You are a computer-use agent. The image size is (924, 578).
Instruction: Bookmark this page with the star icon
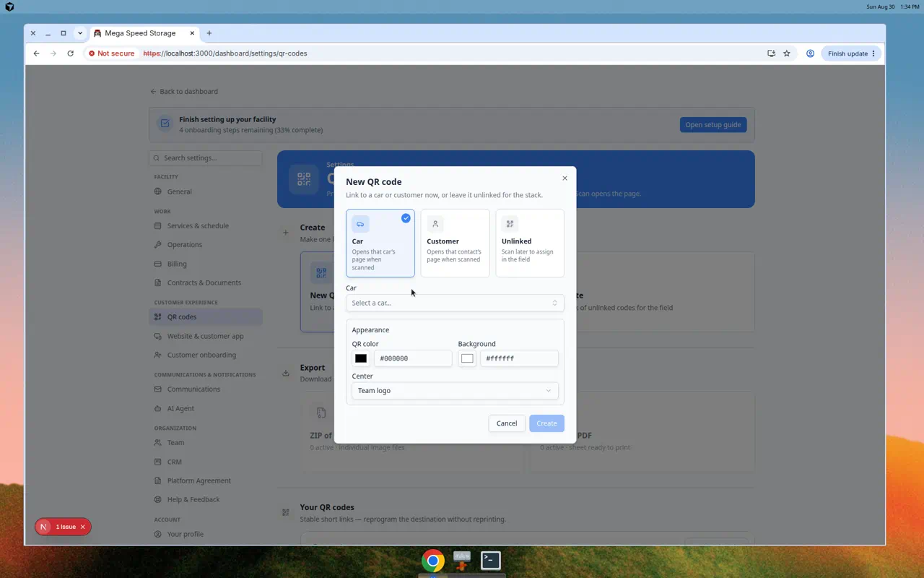787,53
